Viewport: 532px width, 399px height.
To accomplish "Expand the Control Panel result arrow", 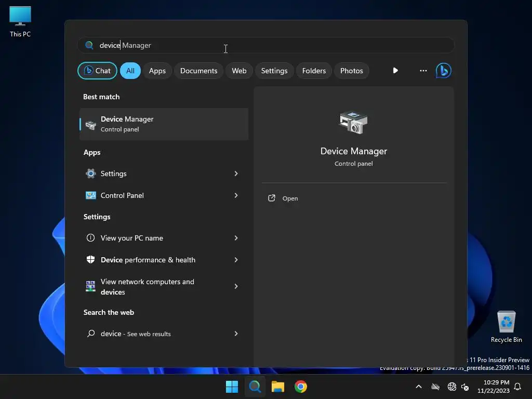I will (236, 195).
